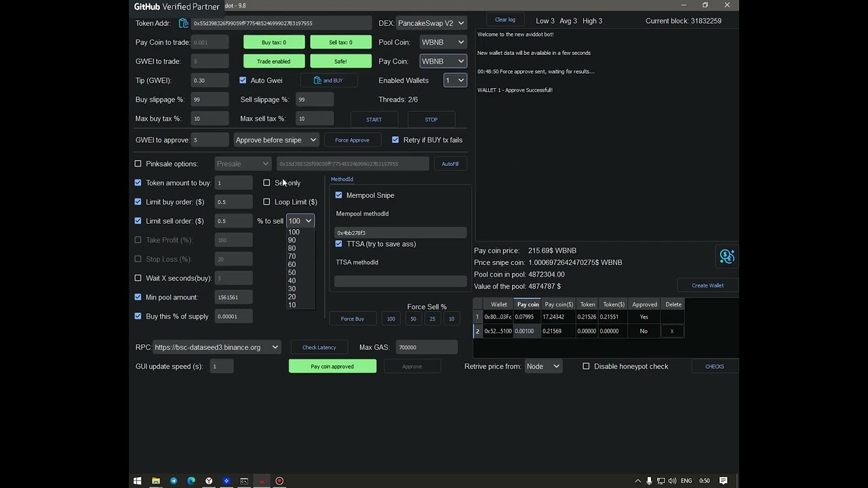Toggle the Loop Limit ($) checkbox
This screenshot has width=868, height=488.
tap(267, 201)
